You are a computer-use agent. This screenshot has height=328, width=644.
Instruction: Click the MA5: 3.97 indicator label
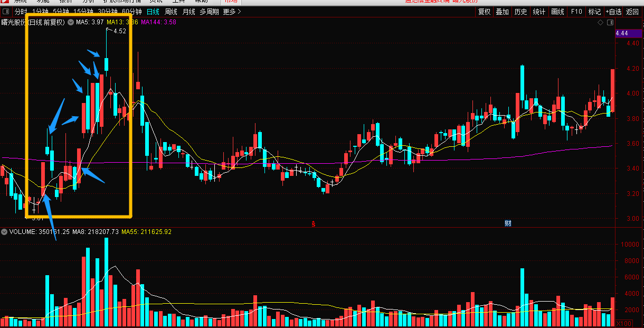(90, 23)
